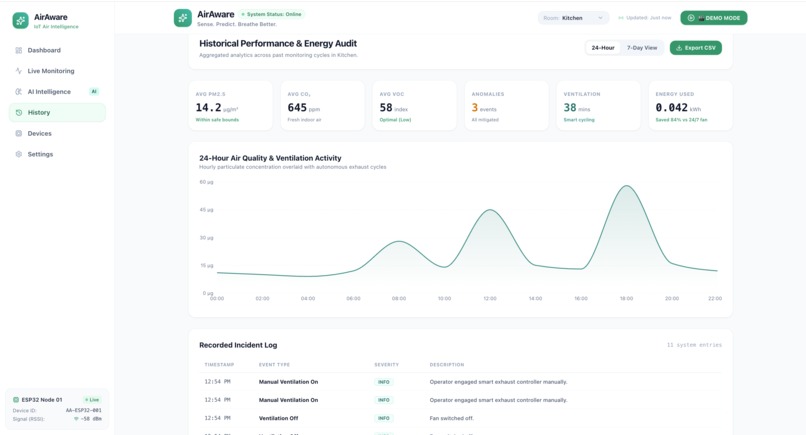Click the ESP32 Node 01 chip icon
This screenshot has width=806, height=435.
click(x=15, y=400)
